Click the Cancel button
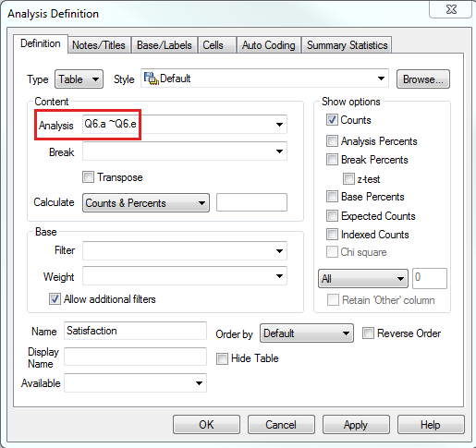The width and height of the screenshot is (476, 448). point(281,425)
